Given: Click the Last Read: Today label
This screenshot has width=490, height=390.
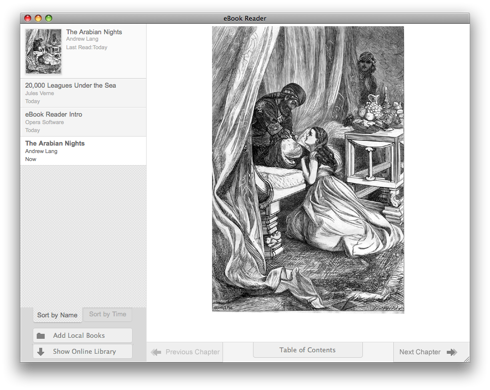Looking at the screenshot, I should point(87,47).
